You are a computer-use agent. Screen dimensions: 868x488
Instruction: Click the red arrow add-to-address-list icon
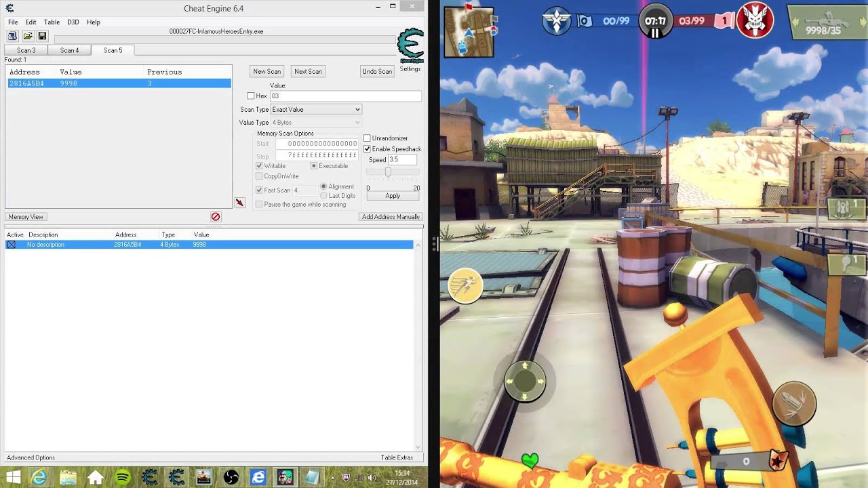239,203
